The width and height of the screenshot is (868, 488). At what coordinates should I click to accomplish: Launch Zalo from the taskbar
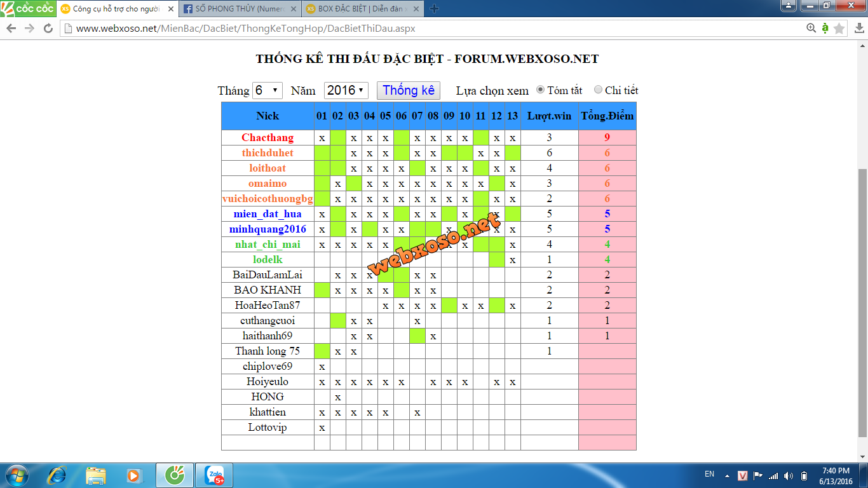(x=214, y=475)
